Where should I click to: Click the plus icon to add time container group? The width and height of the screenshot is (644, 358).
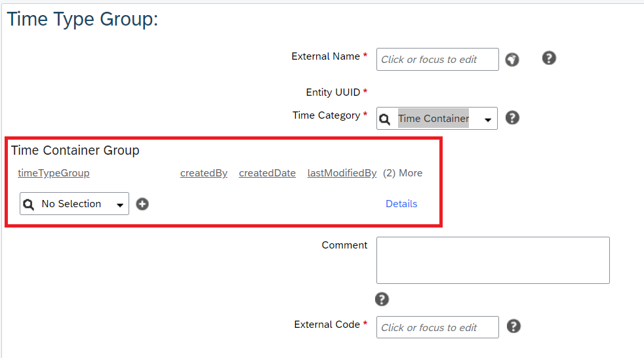point(142,204)
